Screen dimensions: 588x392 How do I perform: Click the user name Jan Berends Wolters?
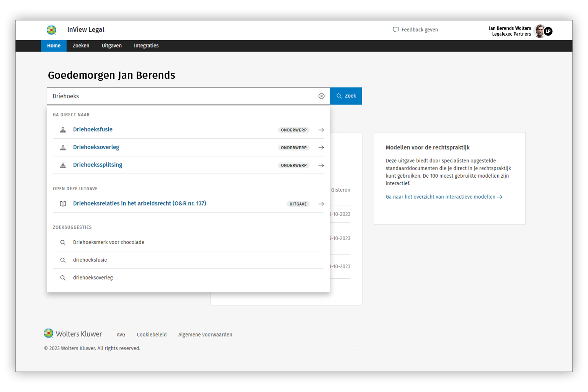pos(510,28)
